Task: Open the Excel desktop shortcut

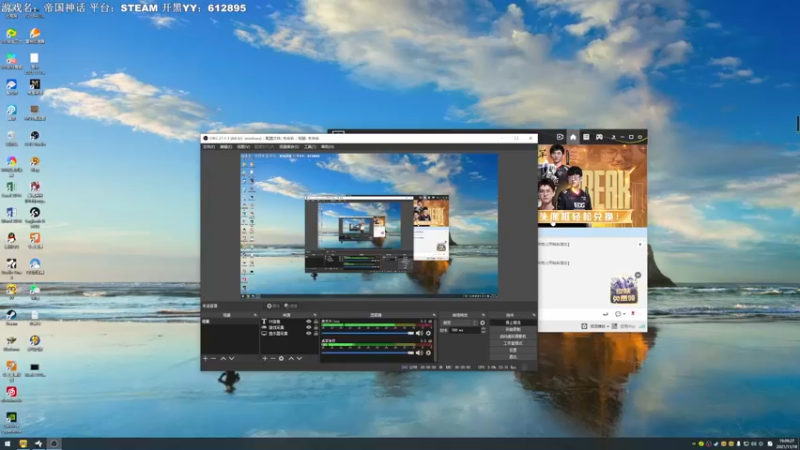Action: click(11, 189)
